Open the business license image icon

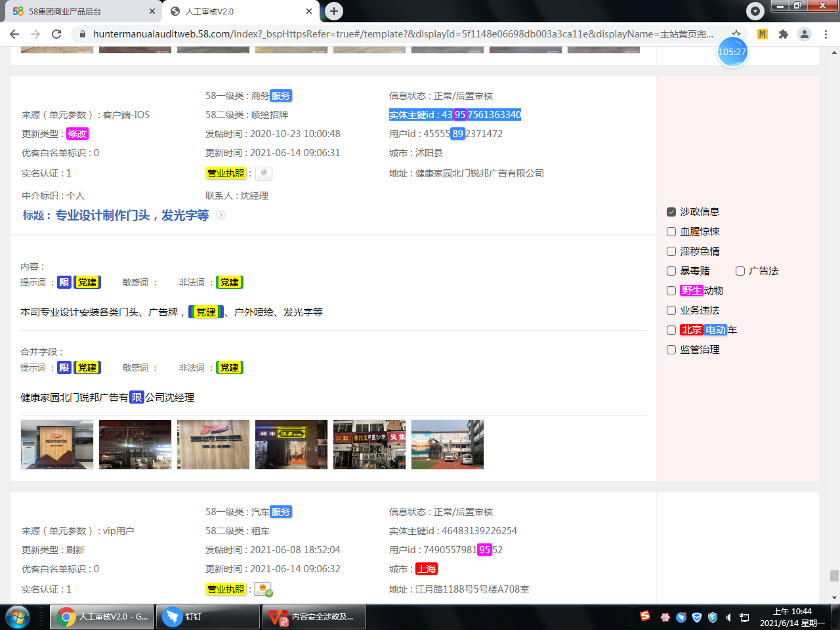[x=263, y=173]
